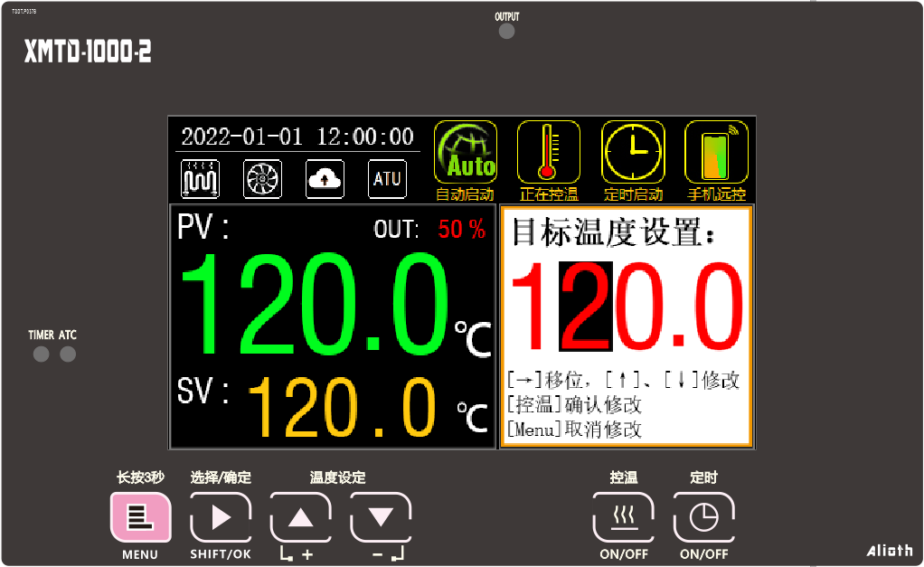Select the 手机远控 phone remote icon
Viewport: 924px width, 567px height.
(717, 152)
